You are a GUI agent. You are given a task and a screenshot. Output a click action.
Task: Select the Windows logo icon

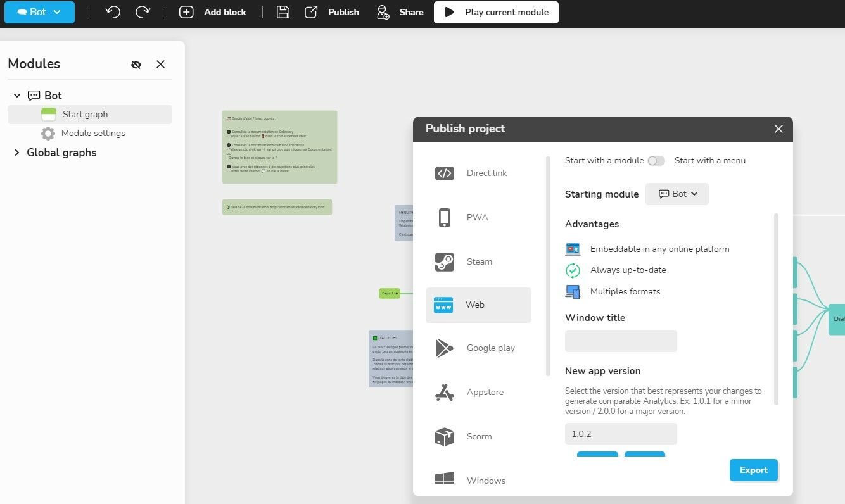pyautogui.click(x=445, y=479)
